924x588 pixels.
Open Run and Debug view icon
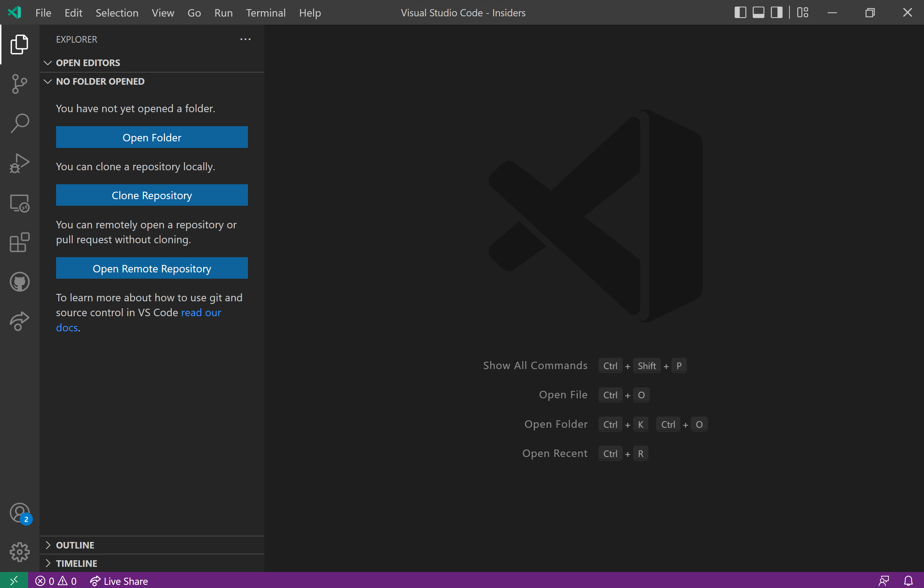tap(19, 163)
